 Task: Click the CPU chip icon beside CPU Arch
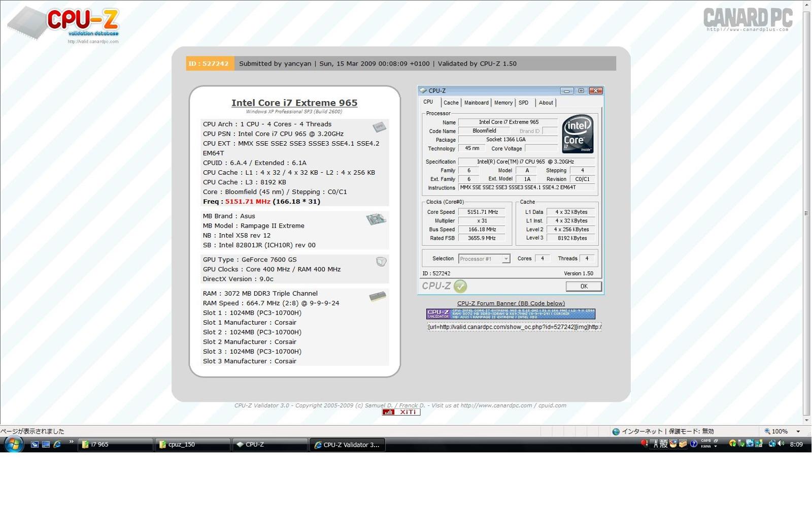[379, 127]
